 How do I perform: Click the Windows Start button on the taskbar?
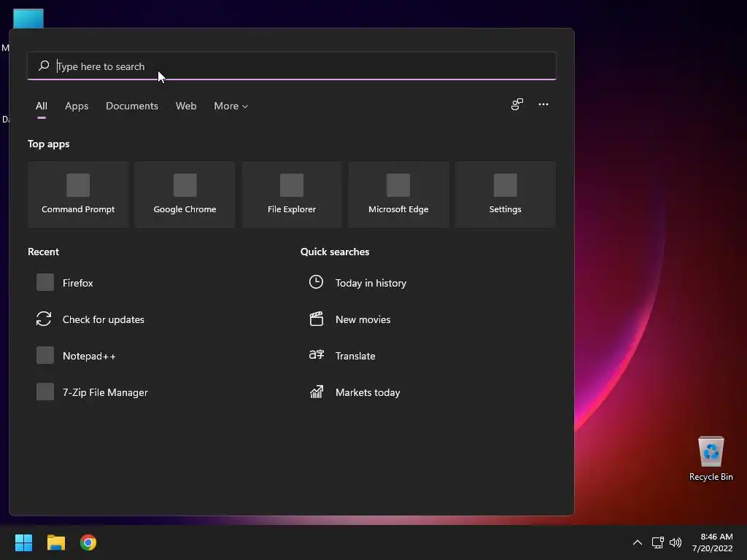(23, 542)
